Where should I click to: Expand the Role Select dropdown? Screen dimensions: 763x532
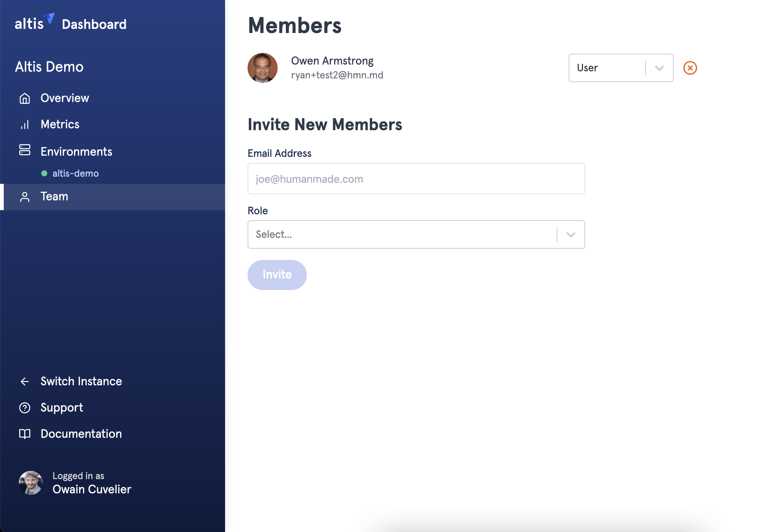pos(401,234)
